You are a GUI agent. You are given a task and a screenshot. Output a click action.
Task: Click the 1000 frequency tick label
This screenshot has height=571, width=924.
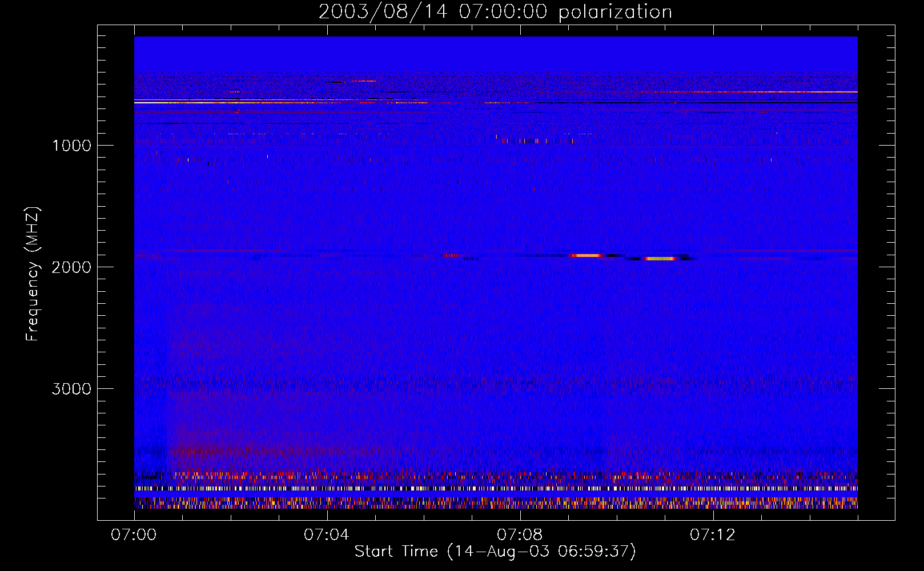(x=72, y=146)
